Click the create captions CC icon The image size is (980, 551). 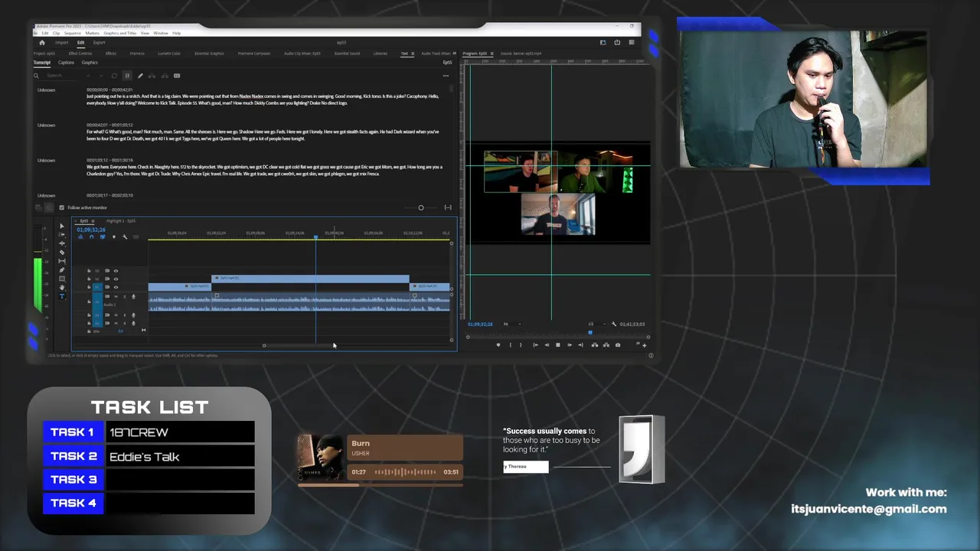[x=177, y=76]
